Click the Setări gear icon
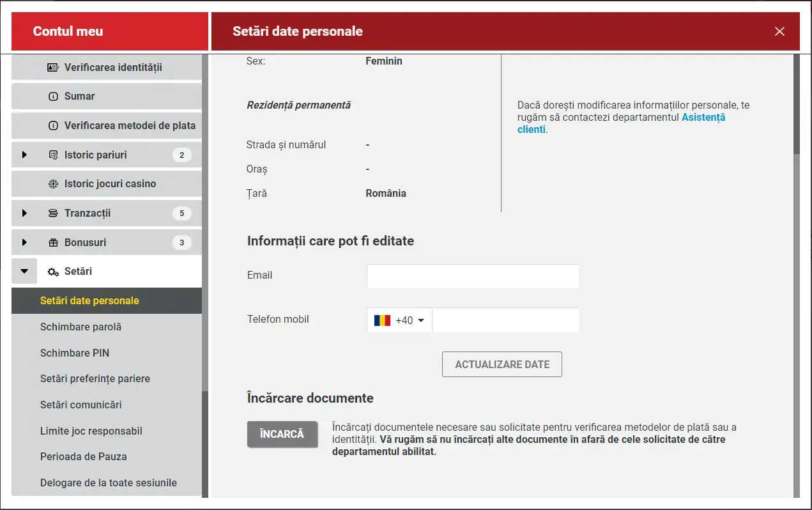The image size is (812, 510). [x=53, y=271]
